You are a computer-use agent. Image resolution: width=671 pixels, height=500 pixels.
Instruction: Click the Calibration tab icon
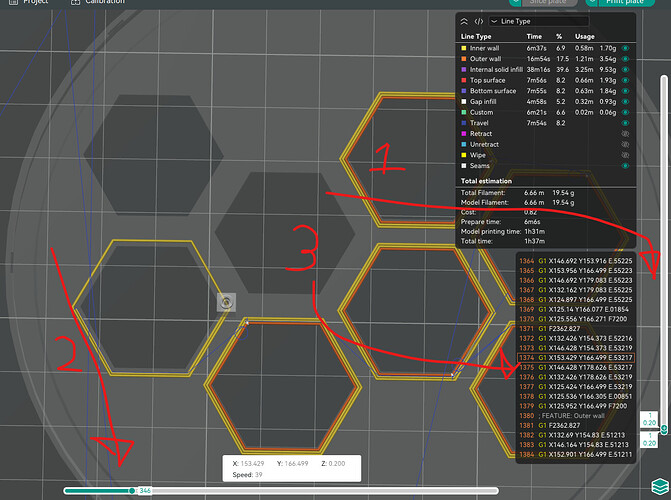pyautogui.click(x=75, y=2)
